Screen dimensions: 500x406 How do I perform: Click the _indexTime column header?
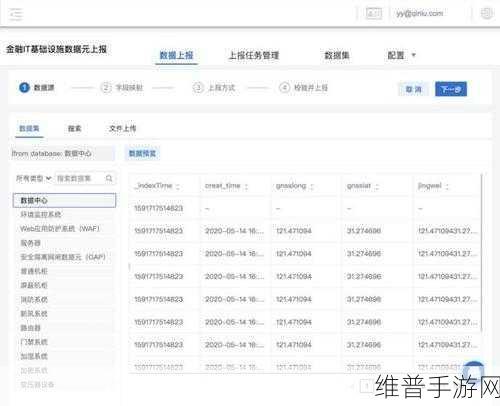pyautogui.click(x=154, y=186)
